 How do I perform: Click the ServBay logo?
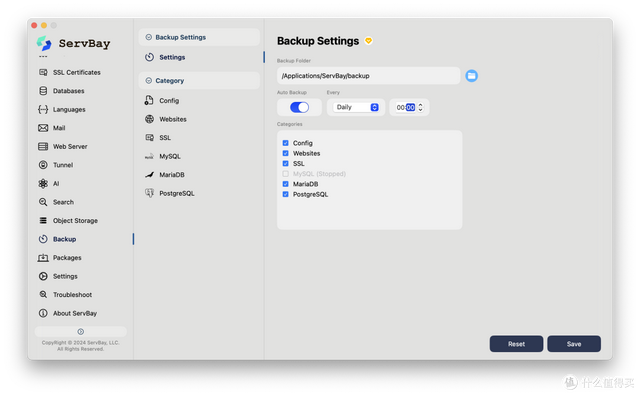coord(44,43)
